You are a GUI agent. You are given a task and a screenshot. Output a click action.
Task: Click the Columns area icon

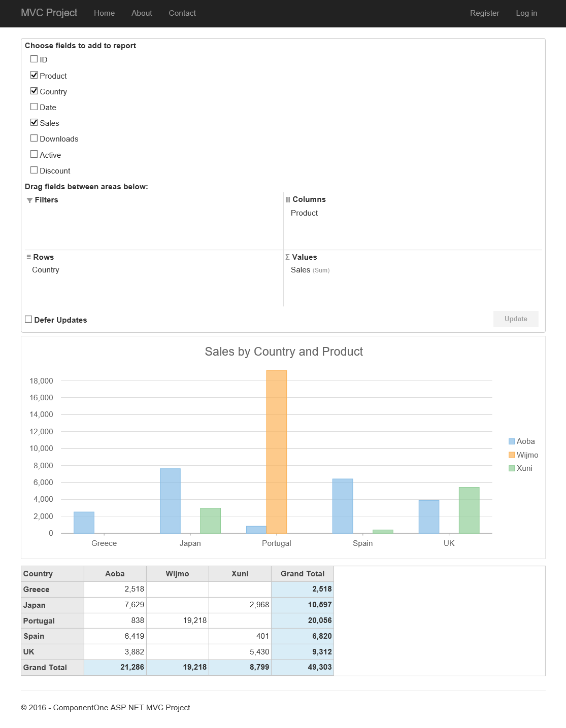click(288, 200)
